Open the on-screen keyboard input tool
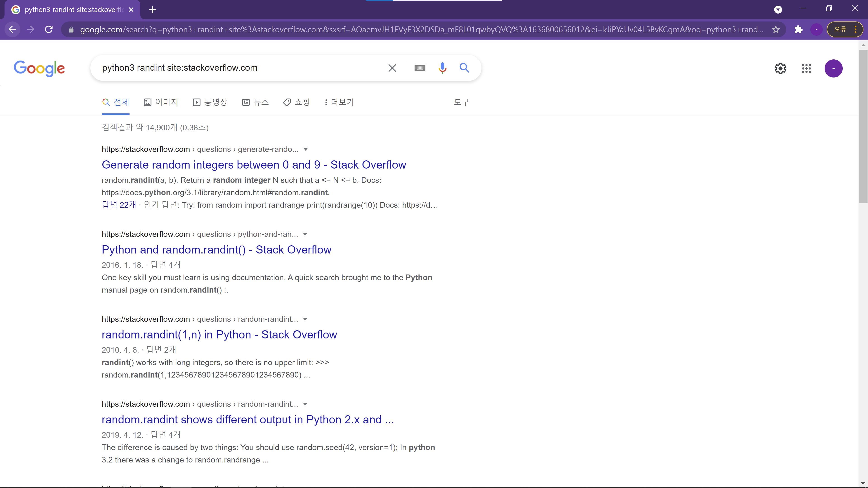This screenshot has height=488, width=868. [420, 68]
